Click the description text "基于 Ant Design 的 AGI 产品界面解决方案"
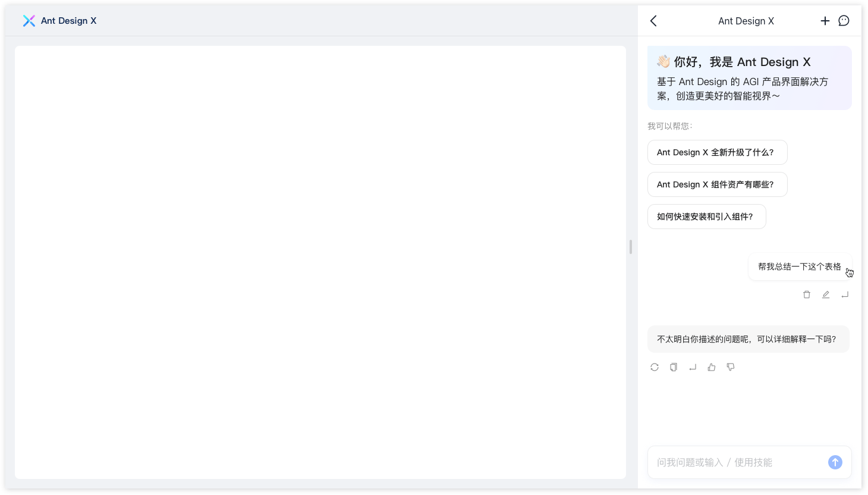The height and width of the screenshot is (495, 868). [x=743, y=89]
